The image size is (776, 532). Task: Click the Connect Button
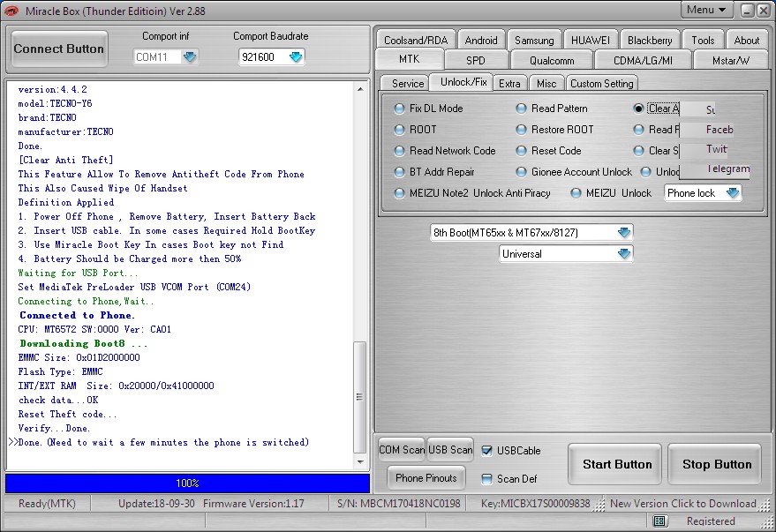coord(59,49)
